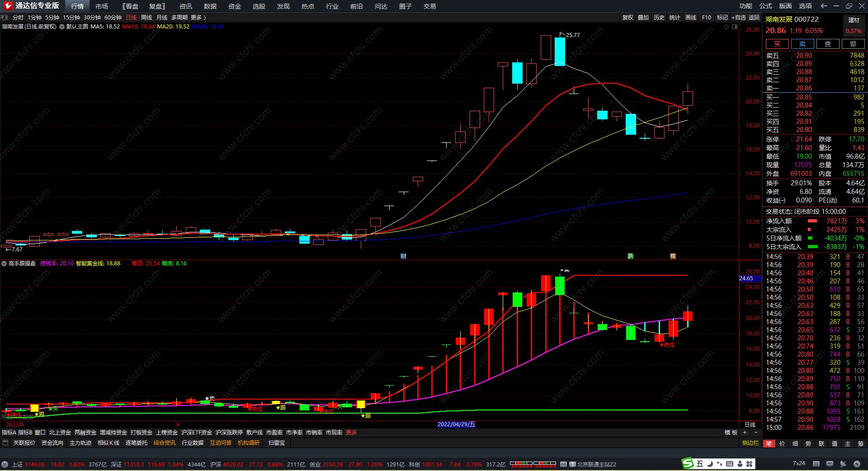
Task: Click the window icon before 关联报价
Action: pos(5,443)
